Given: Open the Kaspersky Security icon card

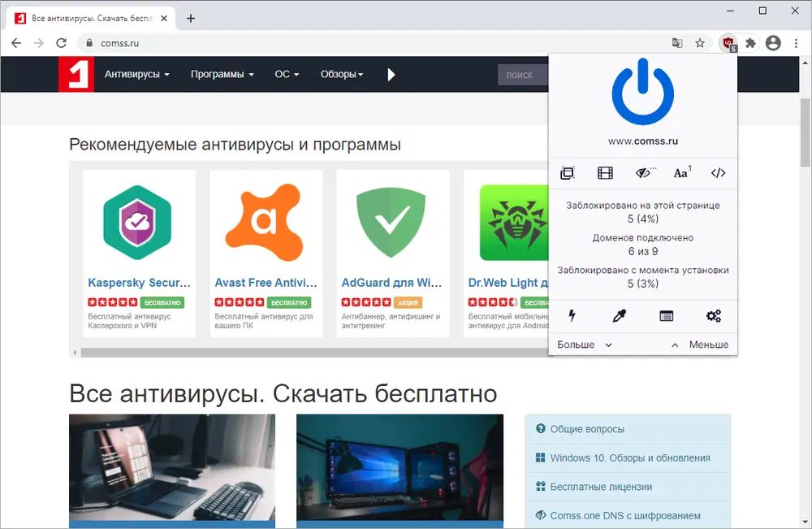Looking at the screenshot, I should [137, 223].
